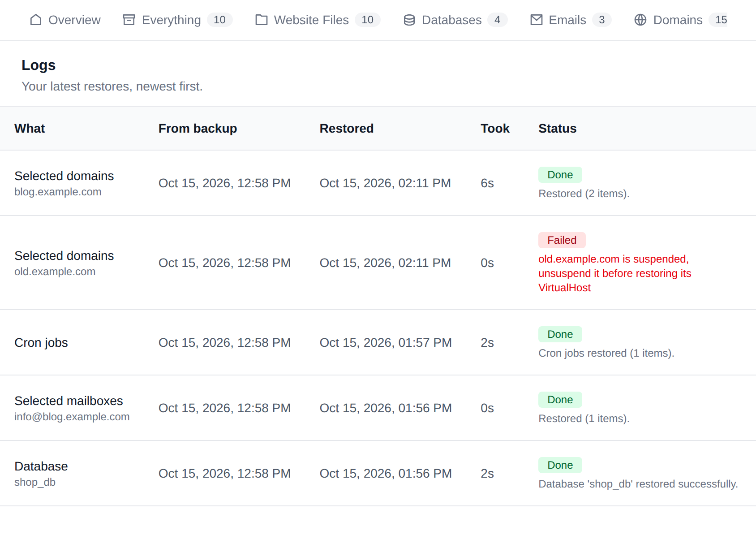Click the Took column header

pyautogui.click(x=495, y=129)
